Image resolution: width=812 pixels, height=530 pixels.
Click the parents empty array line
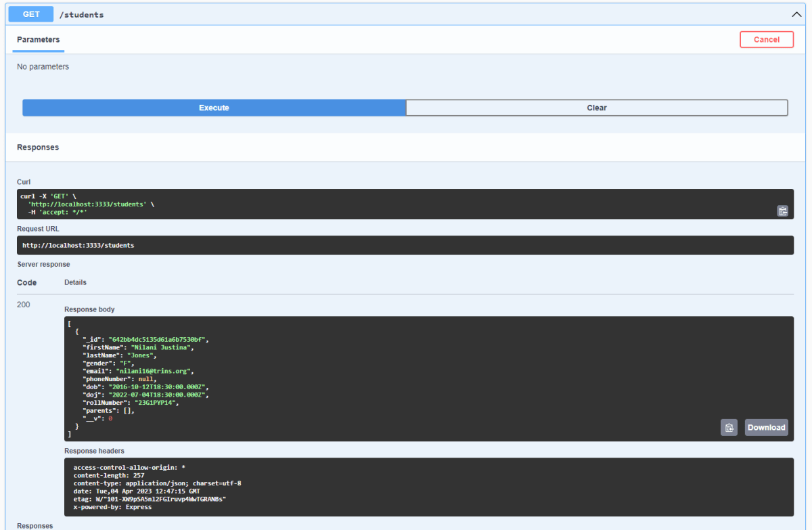(109, 412)
